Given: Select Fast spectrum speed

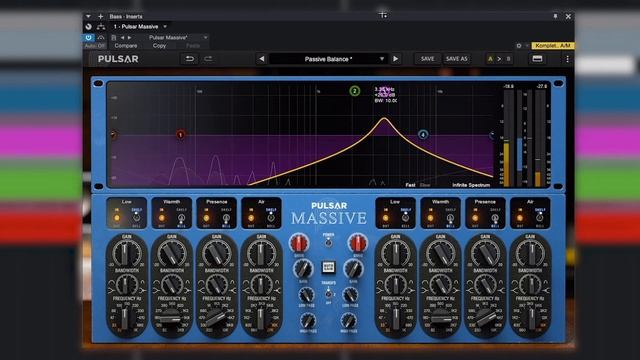Looking at the screenshot, I should [x=410, y=185].
